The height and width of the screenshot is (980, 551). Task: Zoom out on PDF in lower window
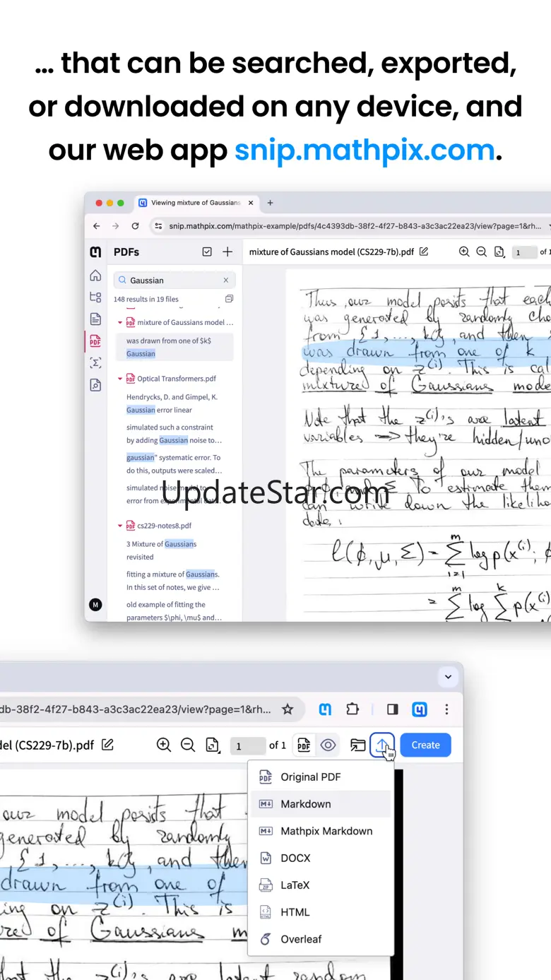click(188, 745)
